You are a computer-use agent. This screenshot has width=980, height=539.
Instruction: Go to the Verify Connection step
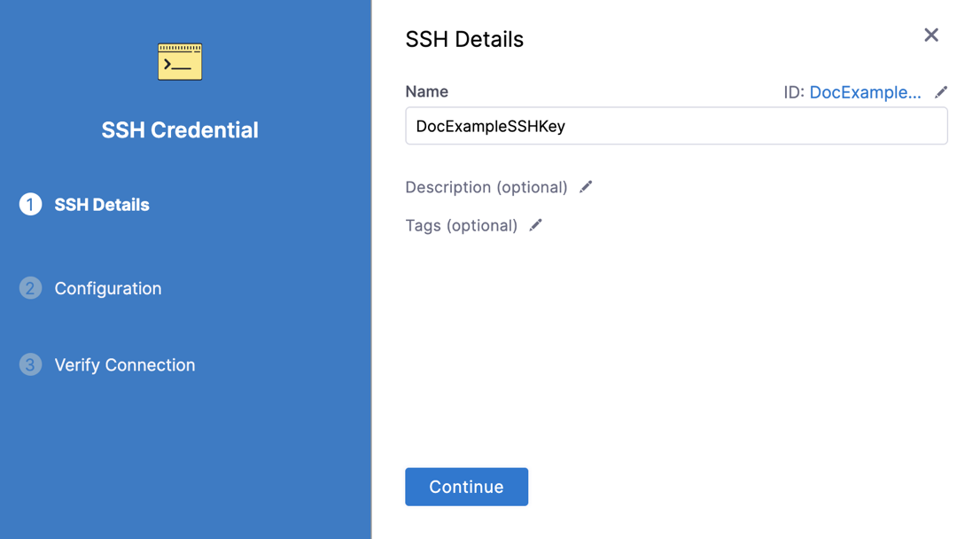(125, 364)
